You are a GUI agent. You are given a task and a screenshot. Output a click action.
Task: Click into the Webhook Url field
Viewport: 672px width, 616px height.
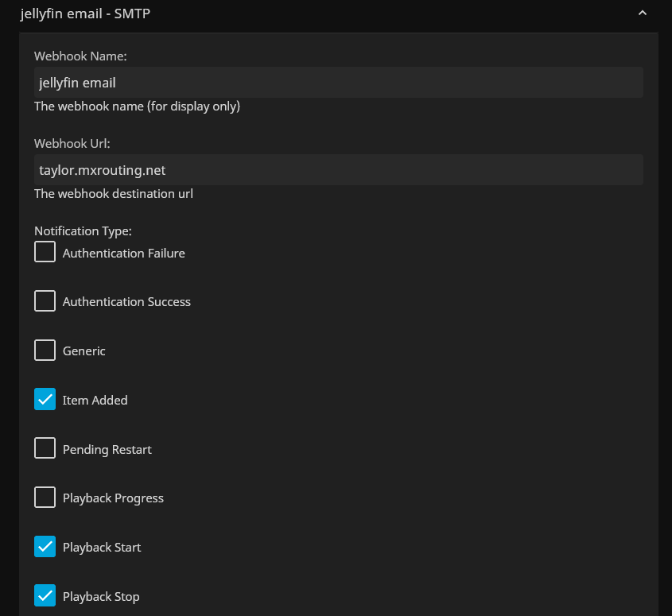coord(338,170)
